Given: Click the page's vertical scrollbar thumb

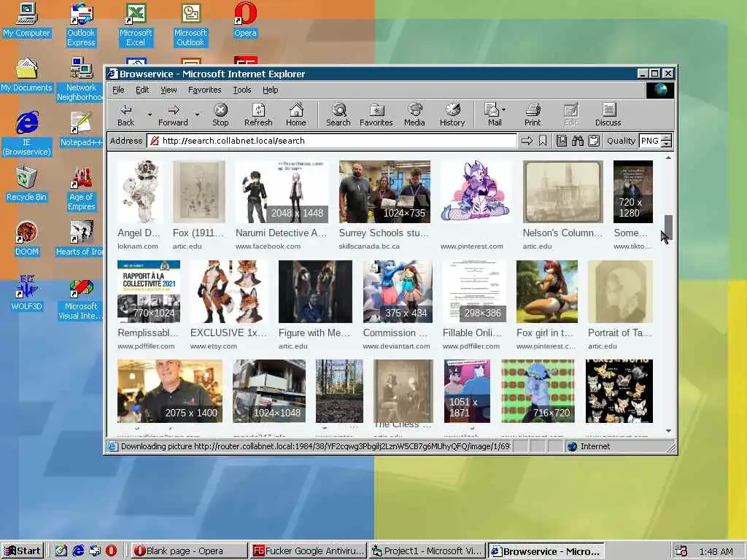Looking at the screenshot, I should pyautogui.click(x=668, y=227).
